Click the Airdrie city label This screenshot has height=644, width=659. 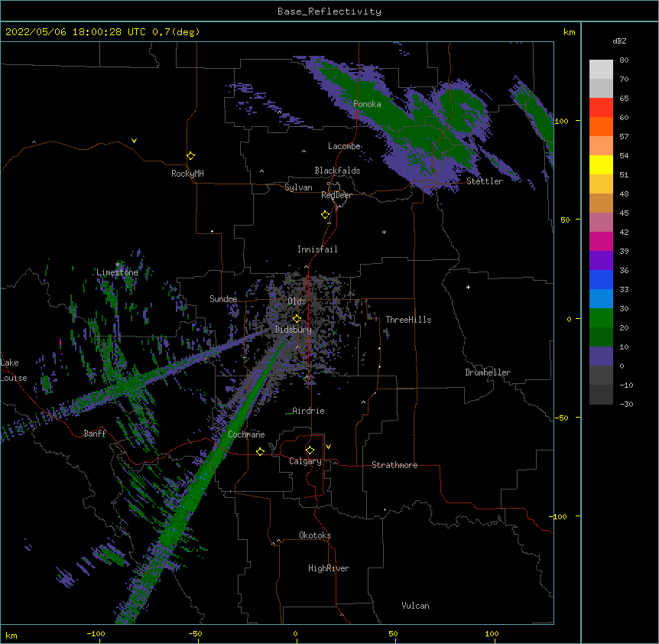tap(309, 411)
